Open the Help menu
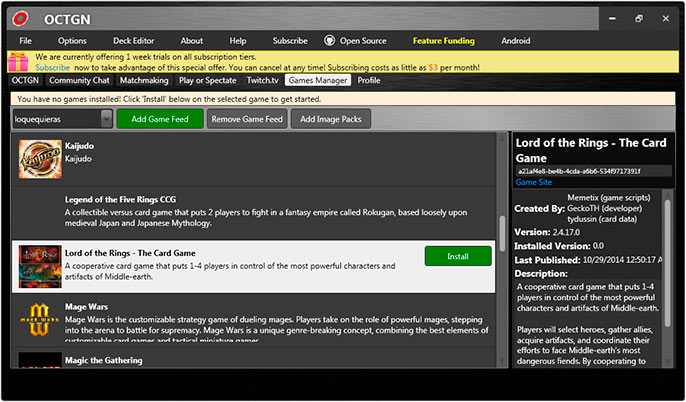The width and height of the screenshot is (686, 402). coord(238,41)
